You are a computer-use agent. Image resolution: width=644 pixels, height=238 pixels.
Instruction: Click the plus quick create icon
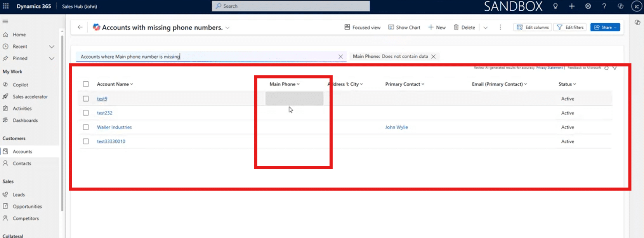tap(572, 6)
